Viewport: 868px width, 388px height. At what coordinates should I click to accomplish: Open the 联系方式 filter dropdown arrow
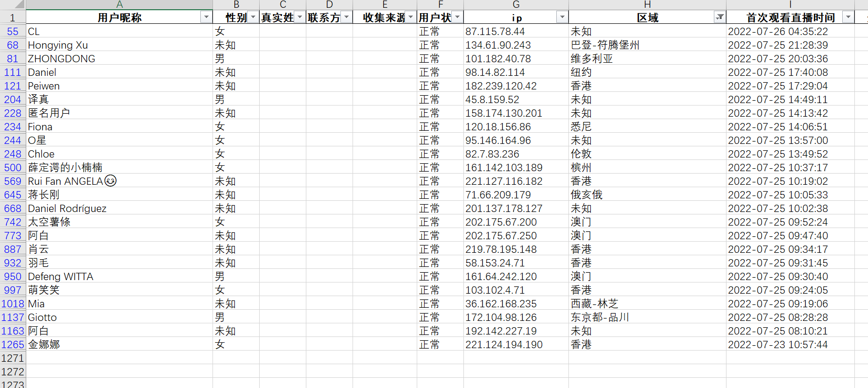point(346,18)
